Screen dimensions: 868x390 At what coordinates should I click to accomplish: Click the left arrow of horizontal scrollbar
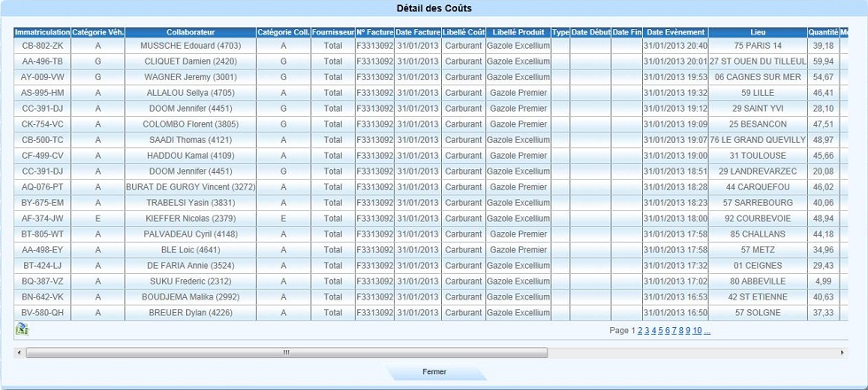(x=19, y=352)
